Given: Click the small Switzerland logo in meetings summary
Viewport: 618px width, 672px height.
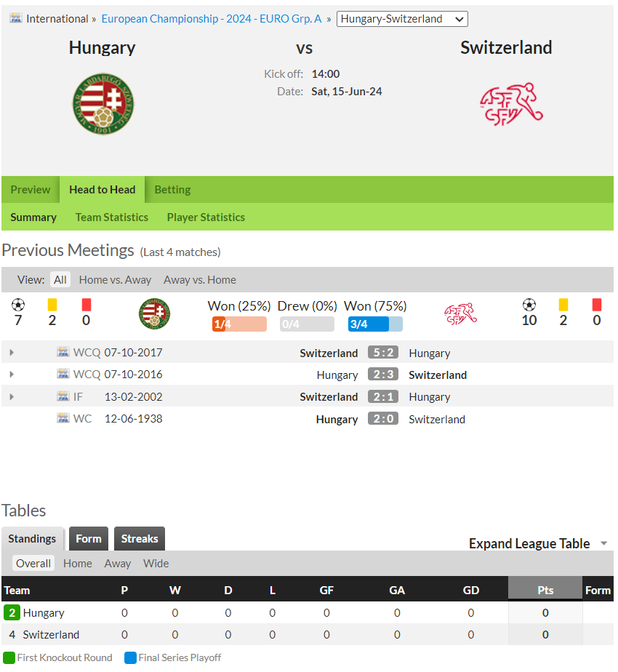Looking at the screenshot, I should point(461,314).
